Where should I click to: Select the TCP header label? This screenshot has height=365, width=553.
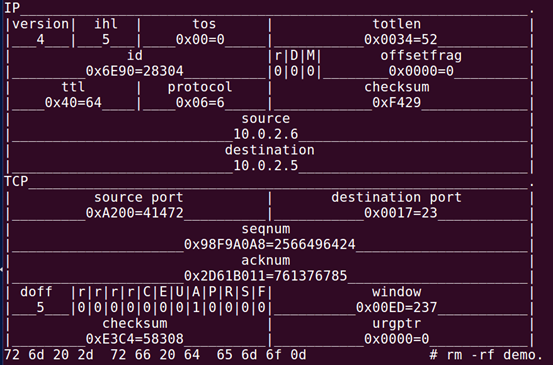click(16, 181)
